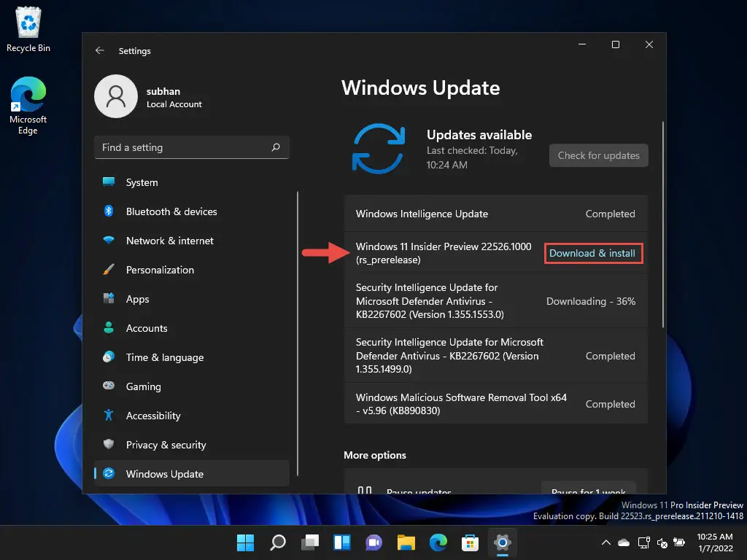Click the Settings gear in the taskbar
Image resolution: width=747 pixels, height=560 pixels.
[x=502, y=542]
